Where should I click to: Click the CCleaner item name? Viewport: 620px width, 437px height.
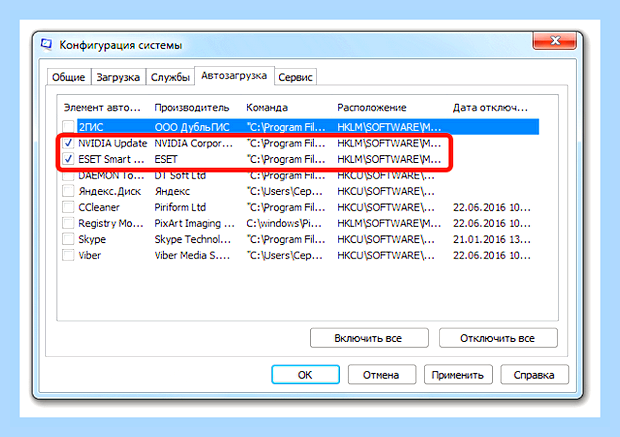(99, 207)
